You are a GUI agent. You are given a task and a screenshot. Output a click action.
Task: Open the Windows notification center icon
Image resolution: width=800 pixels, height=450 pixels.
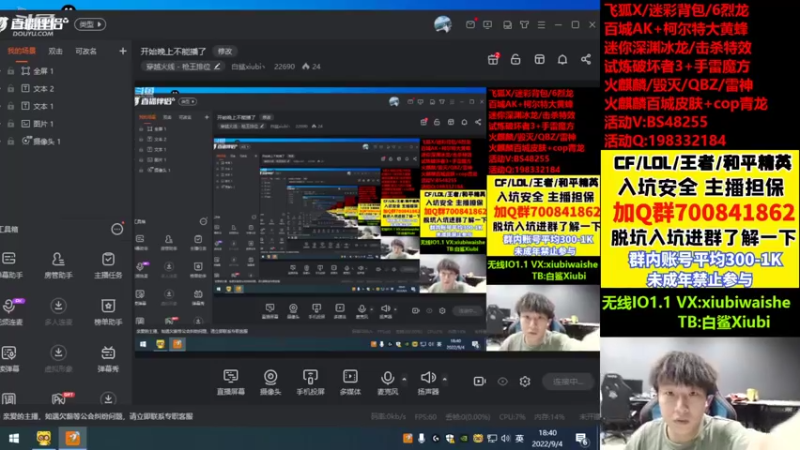(582, 438)
